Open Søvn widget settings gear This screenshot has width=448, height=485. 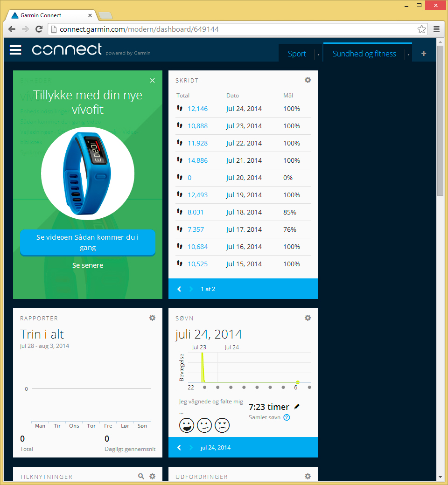(308, 318)
